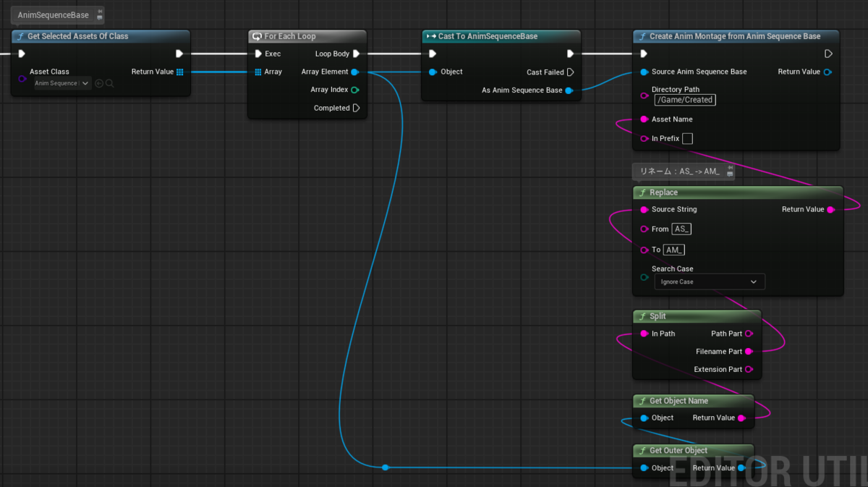
Task: Select the Get Object Name node title
Action: (678, 401)
